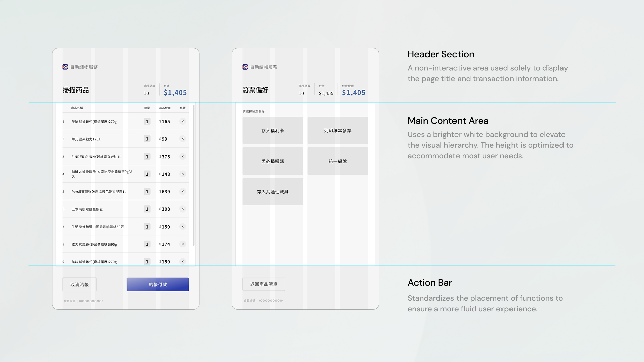Click the Action Bar heading

[x=430, y=283]
